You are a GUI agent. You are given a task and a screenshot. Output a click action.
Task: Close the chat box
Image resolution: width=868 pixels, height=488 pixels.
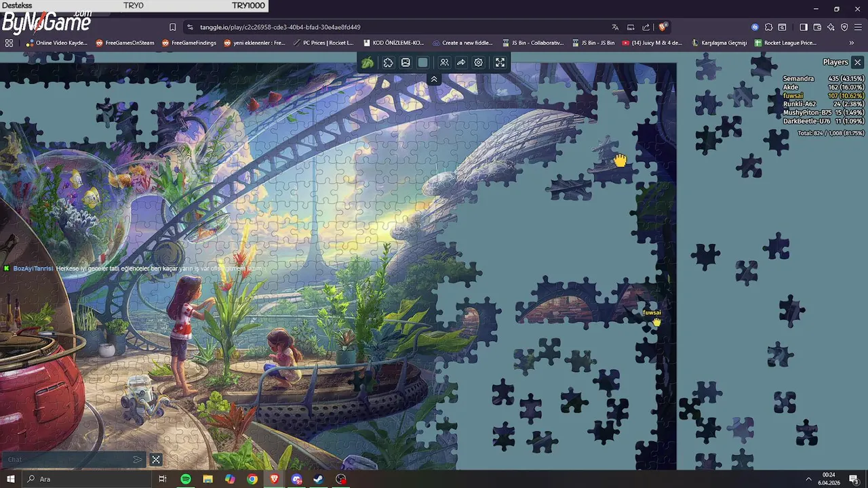(156, 460)
